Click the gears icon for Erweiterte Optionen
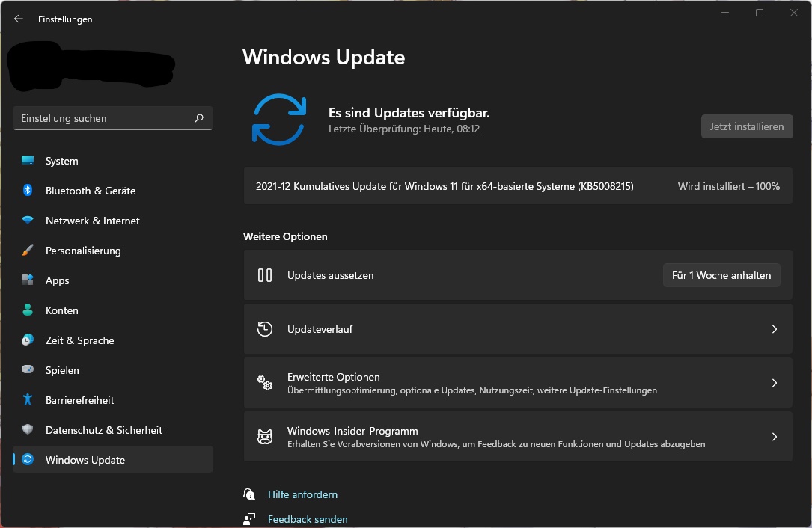The width and height of the screenshot is (812, 528). (x=265, y=383)
